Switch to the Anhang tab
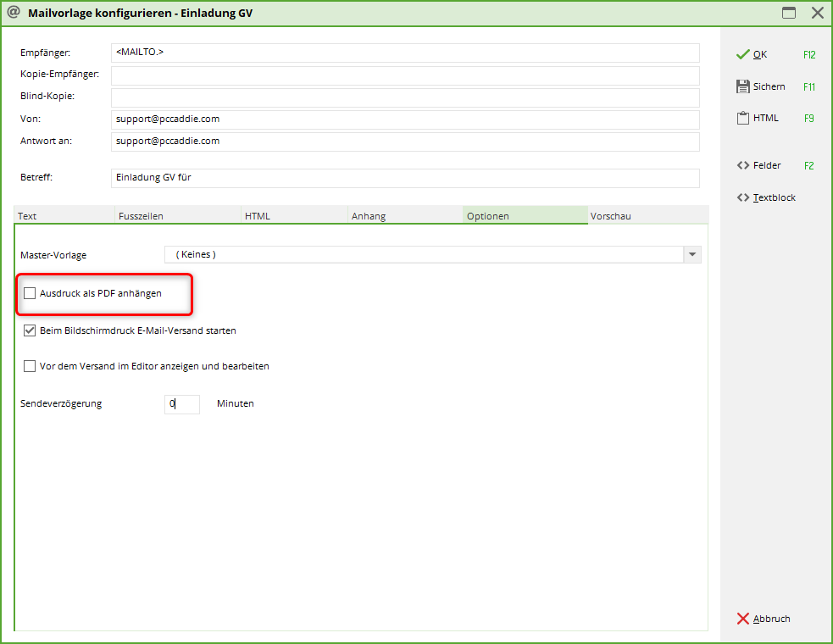The height and width of the screenshot is (644, 833). (404, 216)
